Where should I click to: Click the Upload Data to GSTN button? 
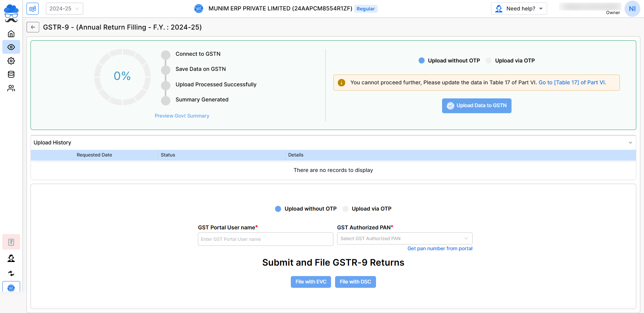point(477,106)
